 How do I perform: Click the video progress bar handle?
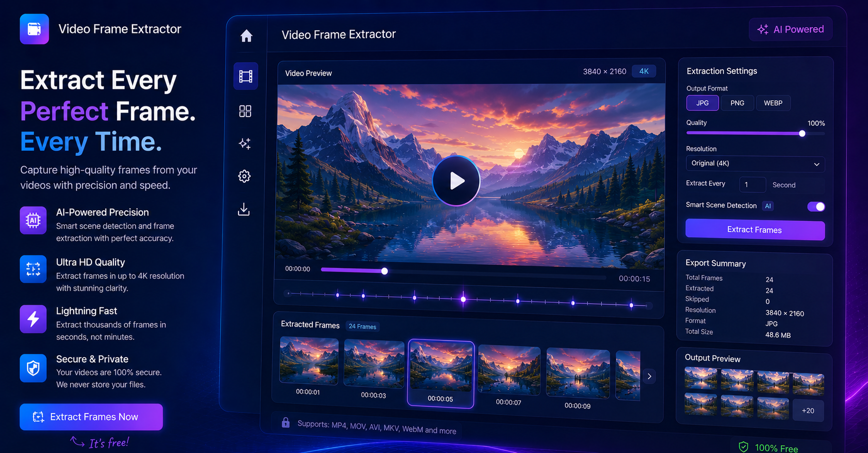click(384, 271)
